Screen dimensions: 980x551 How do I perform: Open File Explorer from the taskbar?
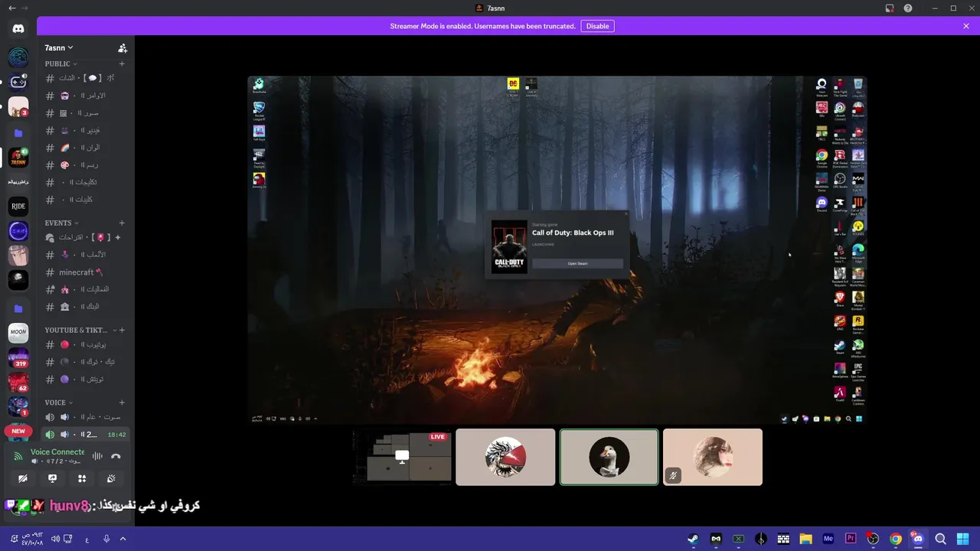click(805, 539)
